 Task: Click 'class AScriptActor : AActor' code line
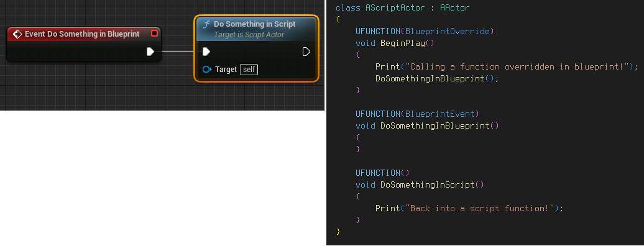click(403, 8)
